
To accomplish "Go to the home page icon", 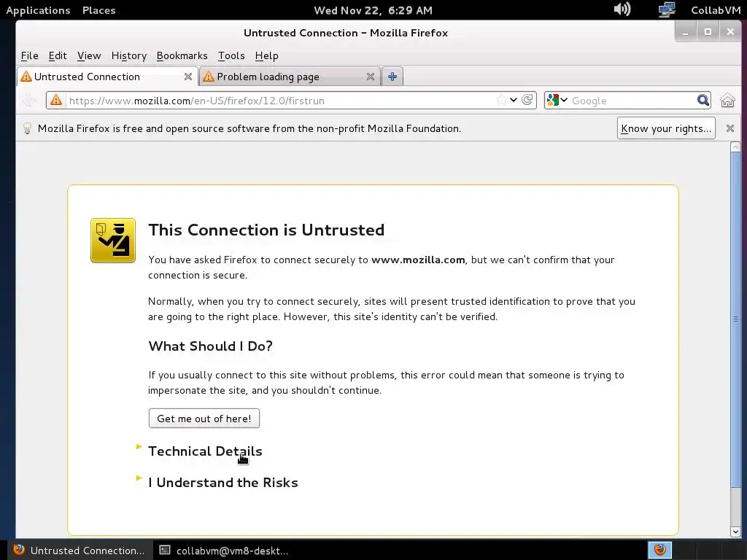I will 727,101.
